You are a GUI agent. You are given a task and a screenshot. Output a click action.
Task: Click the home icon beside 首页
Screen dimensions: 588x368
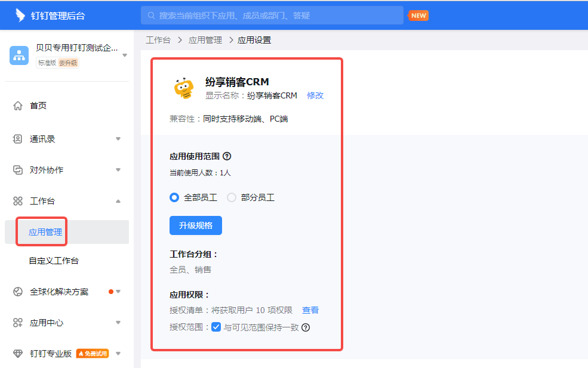coord(18,106)
